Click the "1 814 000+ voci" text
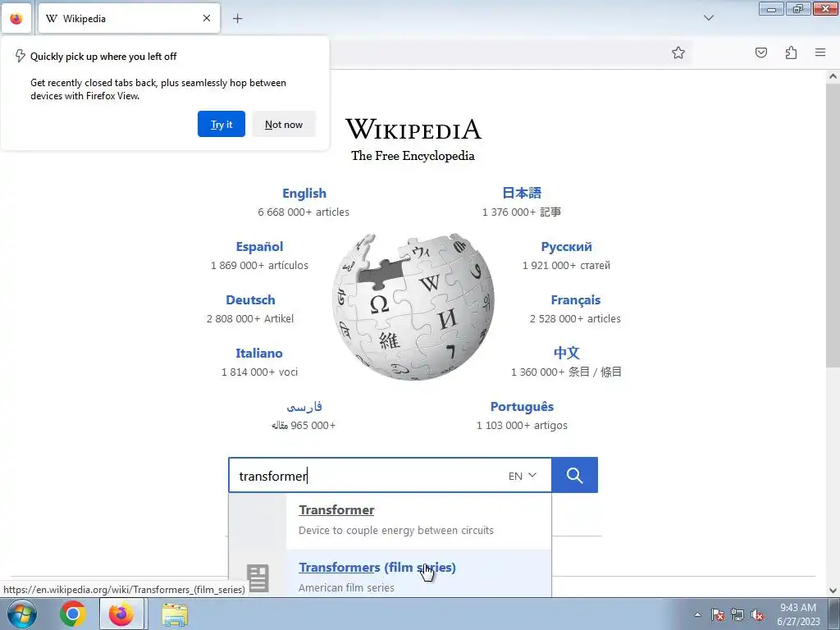Image resolution: width=840 pixels, height=630 pixels. pos(259,372)
